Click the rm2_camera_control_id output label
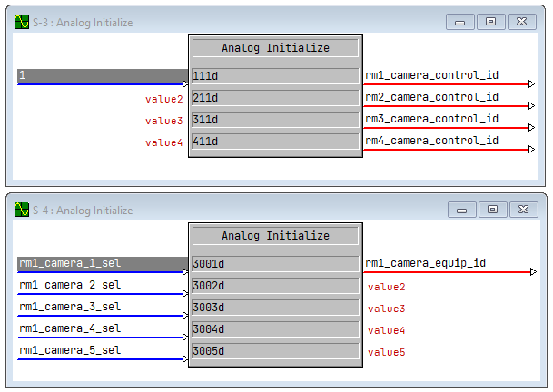 pos(431,97)
